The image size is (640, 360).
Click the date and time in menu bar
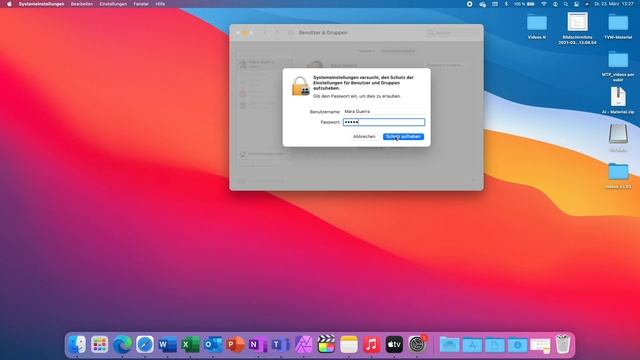[x=614, y=4]
